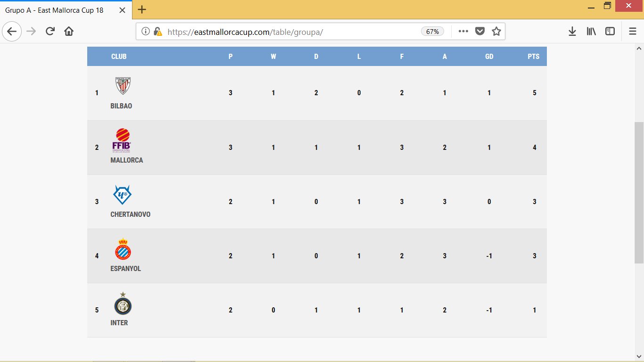
Task: Open the site information icon in address bar
Action: tap(146, 32)
